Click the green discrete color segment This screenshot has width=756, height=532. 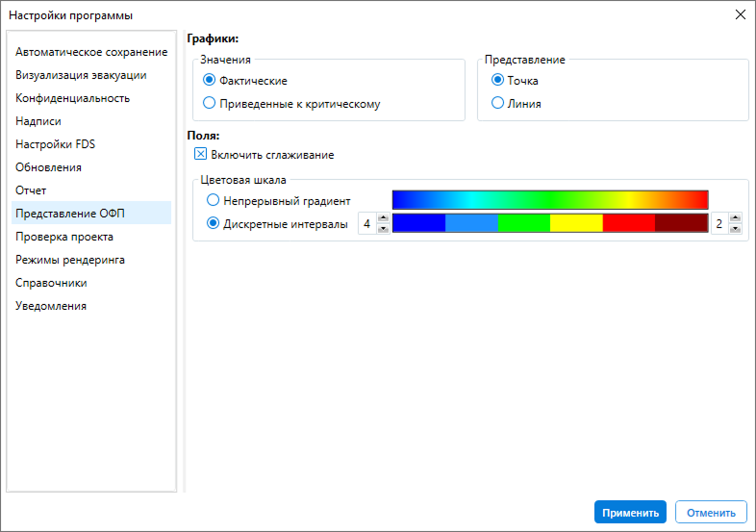tap(524, 223)
